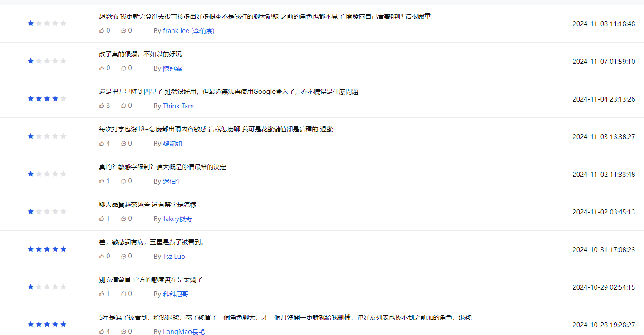Open comment icon on 科科尼哥's review
The height and width of the screenshot is (335, 644).
123,294
